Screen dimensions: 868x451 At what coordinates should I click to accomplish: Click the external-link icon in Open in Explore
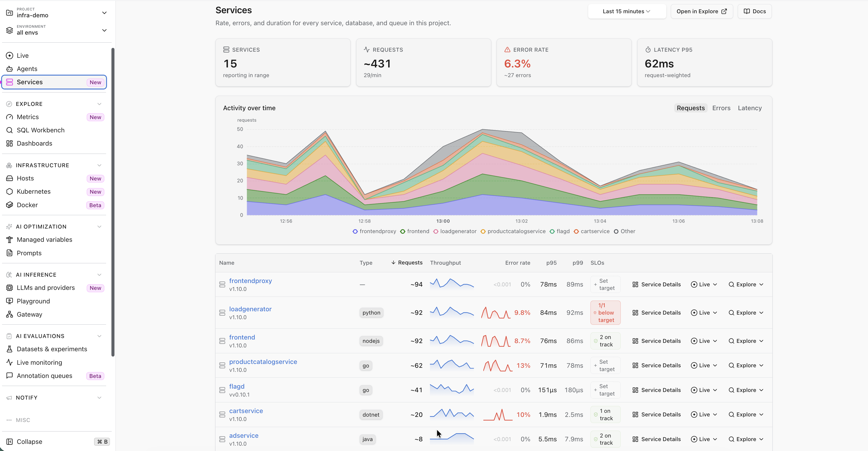pos(724,11)
